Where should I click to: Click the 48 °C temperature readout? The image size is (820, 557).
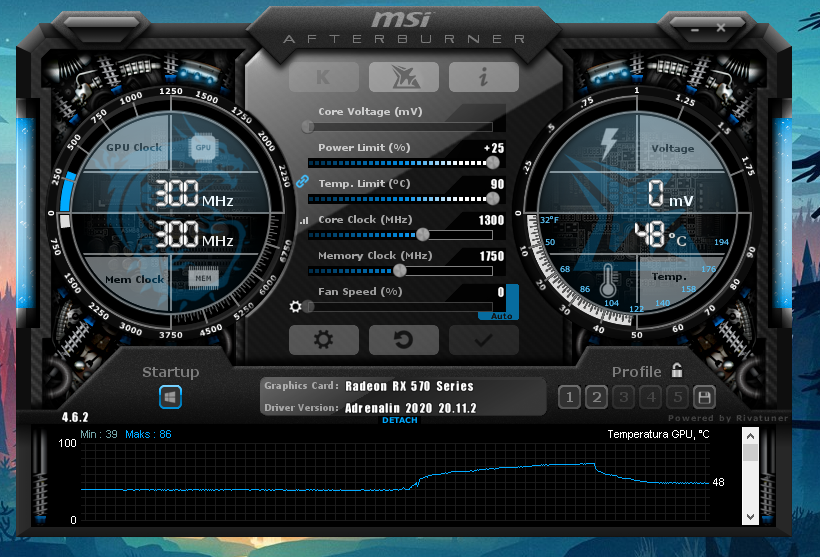(660, 234)
